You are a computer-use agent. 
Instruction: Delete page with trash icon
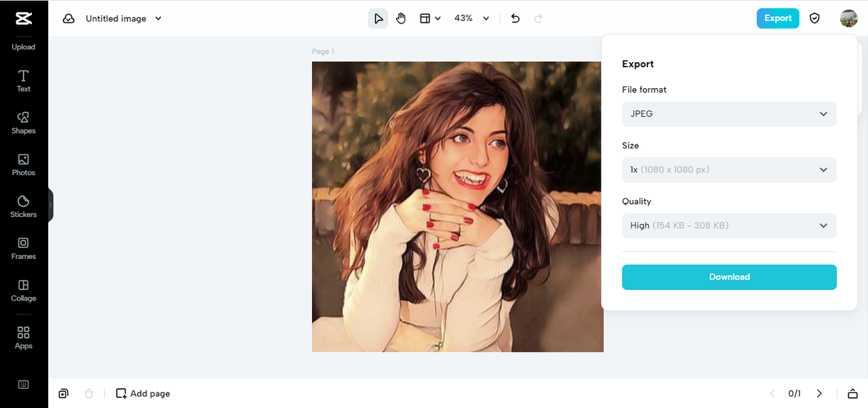coord(89,393)
